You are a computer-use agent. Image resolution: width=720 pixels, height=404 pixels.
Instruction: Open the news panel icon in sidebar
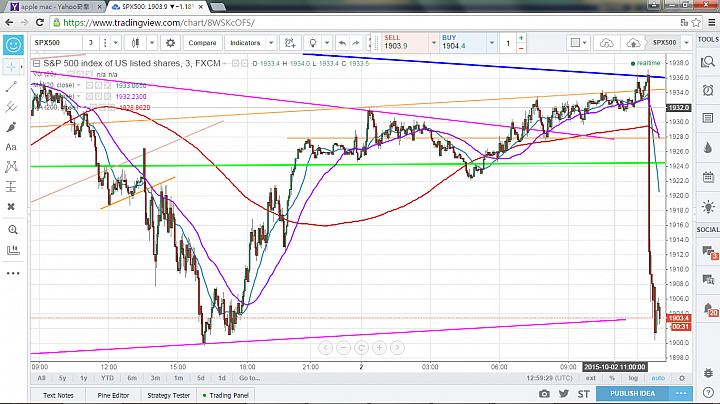point(708,118)
